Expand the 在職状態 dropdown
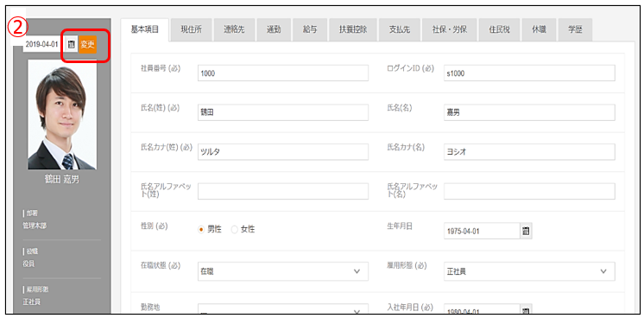This screenshot has width=644, height=318. [283, 271]
